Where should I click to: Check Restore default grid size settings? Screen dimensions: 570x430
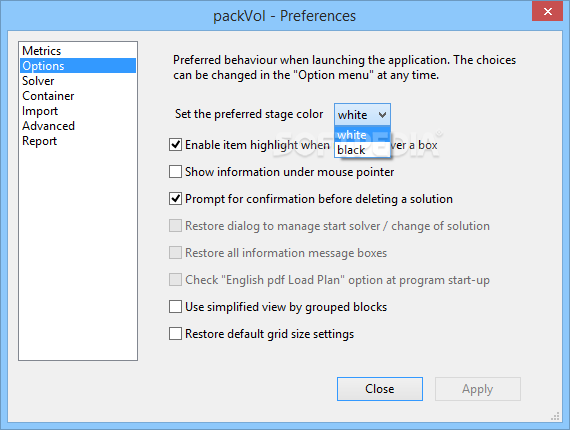click(x=175, y=334)
